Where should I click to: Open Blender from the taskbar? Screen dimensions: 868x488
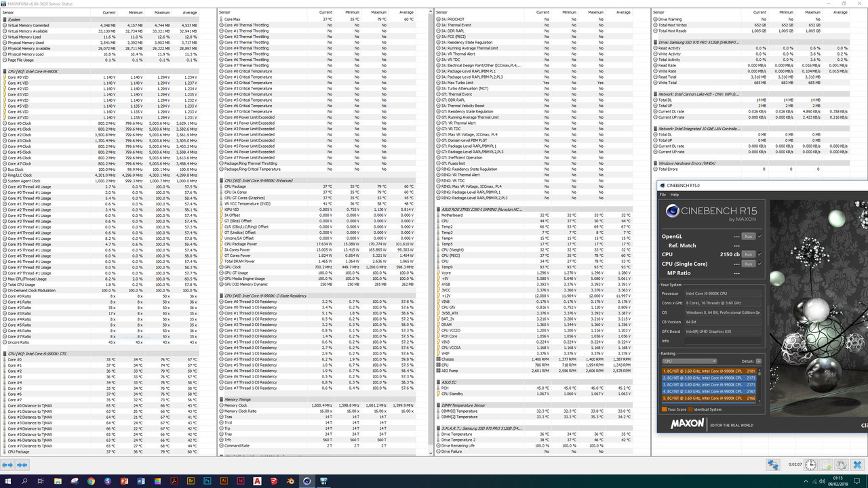coord(290,481)
